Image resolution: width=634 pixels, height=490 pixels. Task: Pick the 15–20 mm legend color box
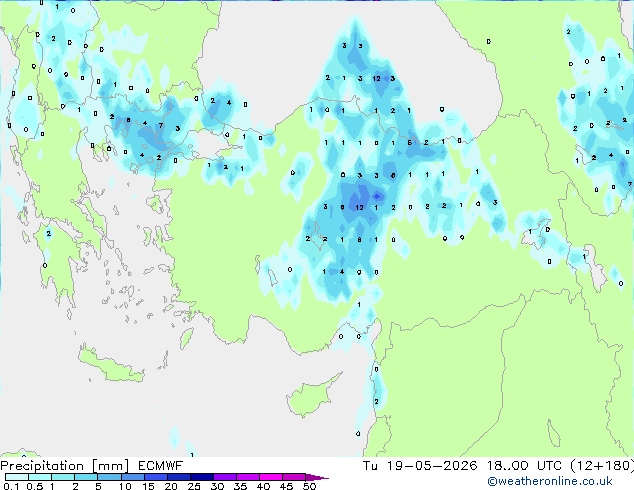click(x=155, y=477)
